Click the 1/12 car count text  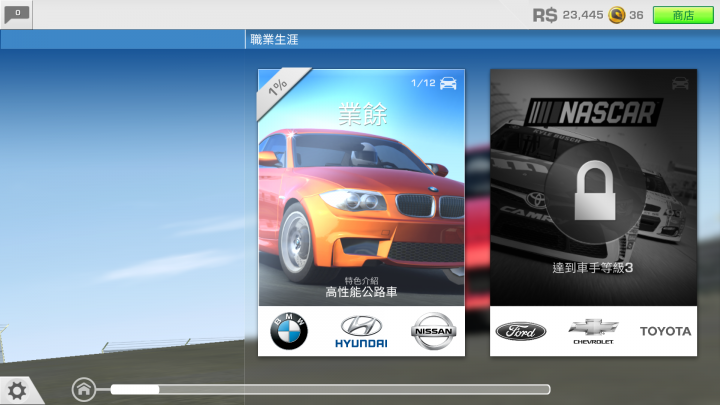click(423, 83)
